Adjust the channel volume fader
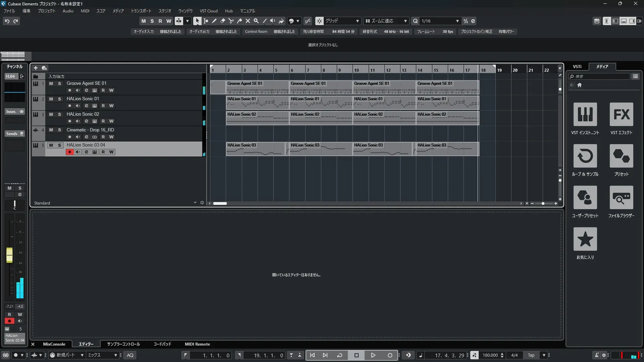The width and height of the screenshot is (644, 362). [x=9, y=255]
